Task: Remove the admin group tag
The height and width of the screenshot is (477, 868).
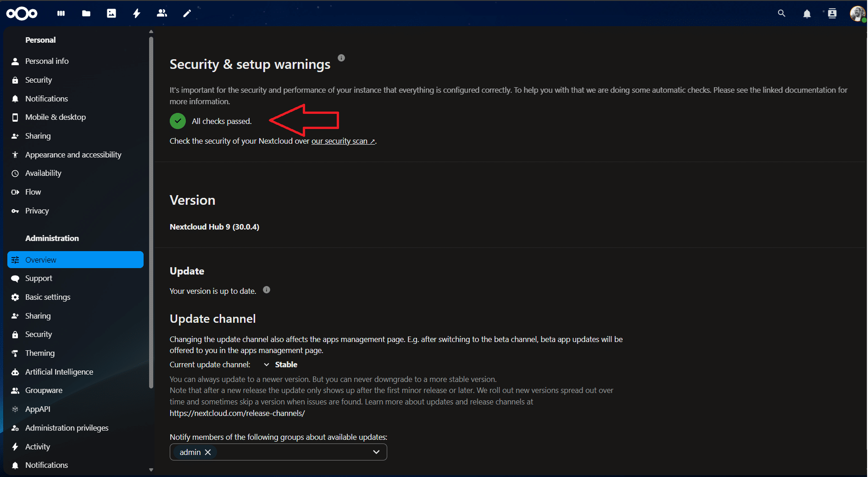Action: [x=208, y=452]
